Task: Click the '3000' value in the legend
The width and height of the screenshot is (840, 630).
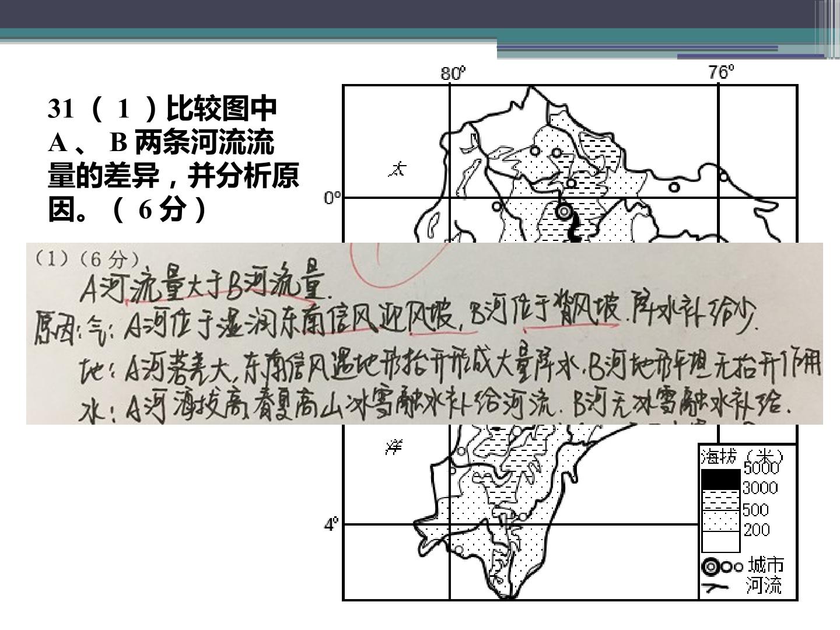Action: (x=760, y=488)
